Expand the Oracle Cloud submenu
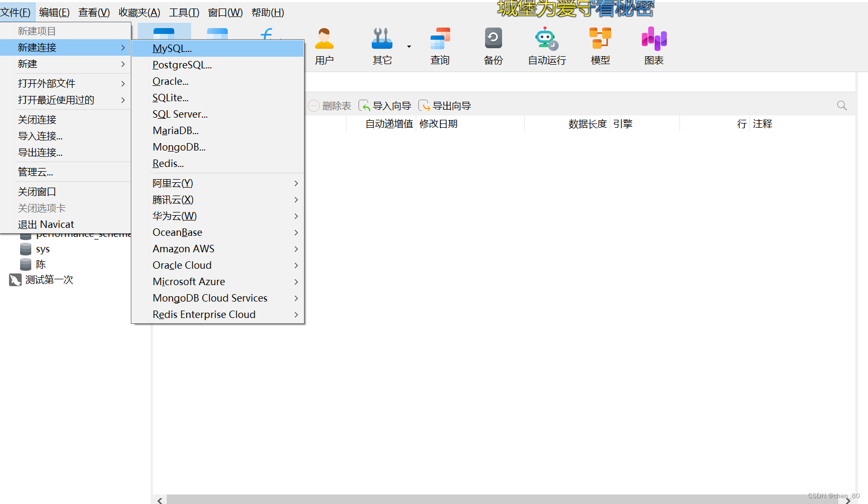 click(x=296, y=265)
